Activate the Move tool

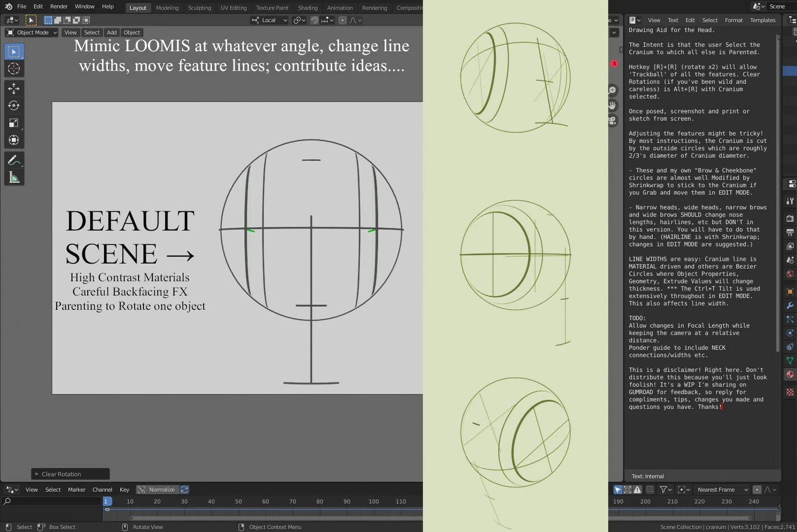pyautogui.click(x=14, y=89)
